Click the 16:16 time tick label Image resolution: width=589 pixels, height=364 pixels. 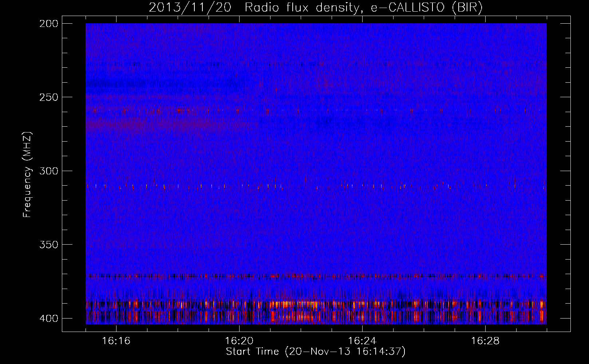[116, 341]
